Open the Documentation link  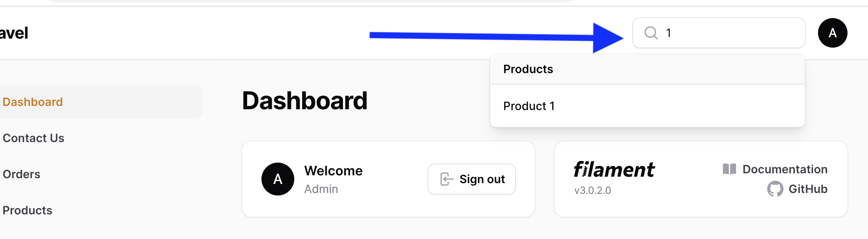(x=785, y=169)
